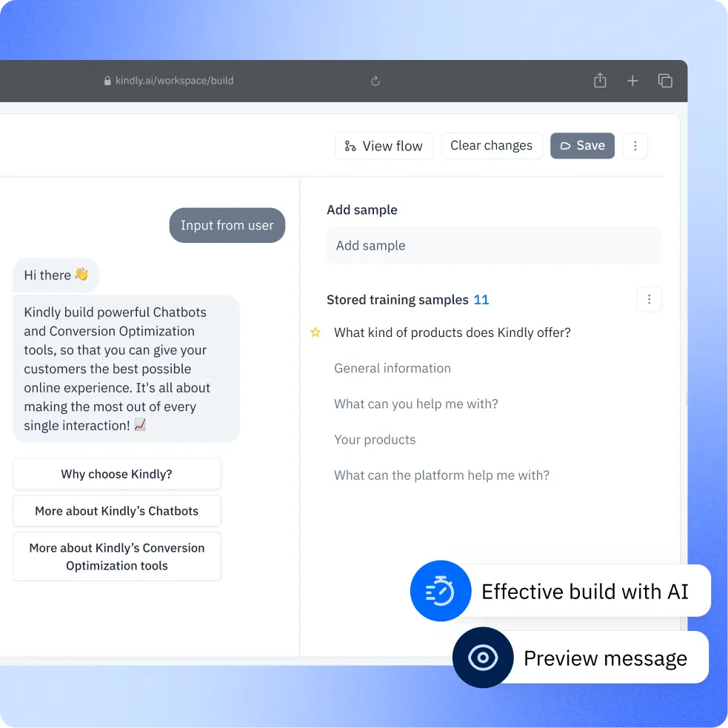
Task: Click the Clear changes button
Action: pyautogui.click(x=491, y=146)
